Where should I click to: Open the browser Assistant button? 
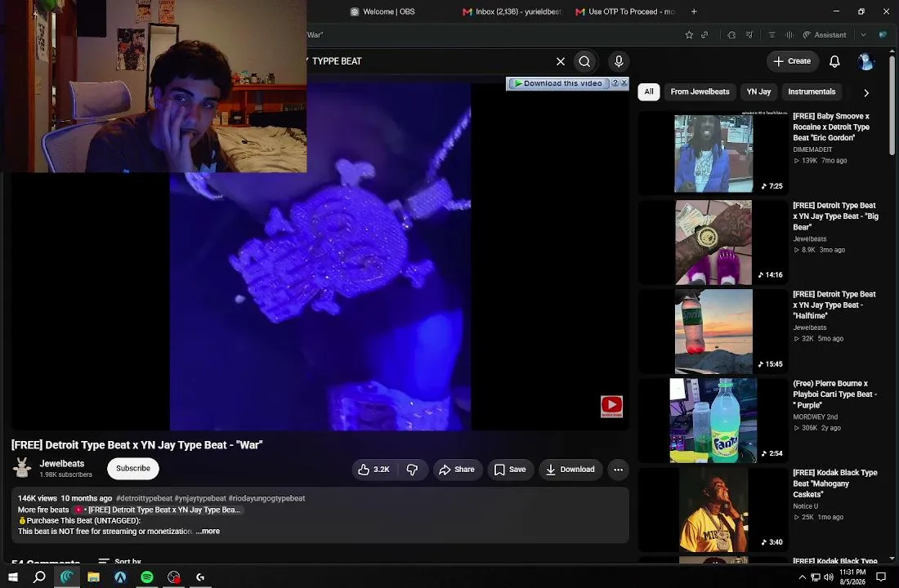pyautogui.click(x=824, y=35)
